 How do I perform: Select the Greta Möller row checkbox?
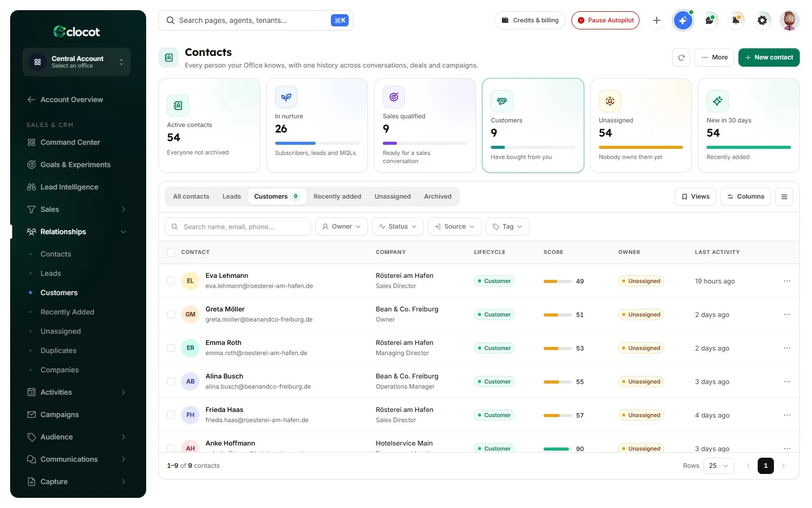coord(171,314)
